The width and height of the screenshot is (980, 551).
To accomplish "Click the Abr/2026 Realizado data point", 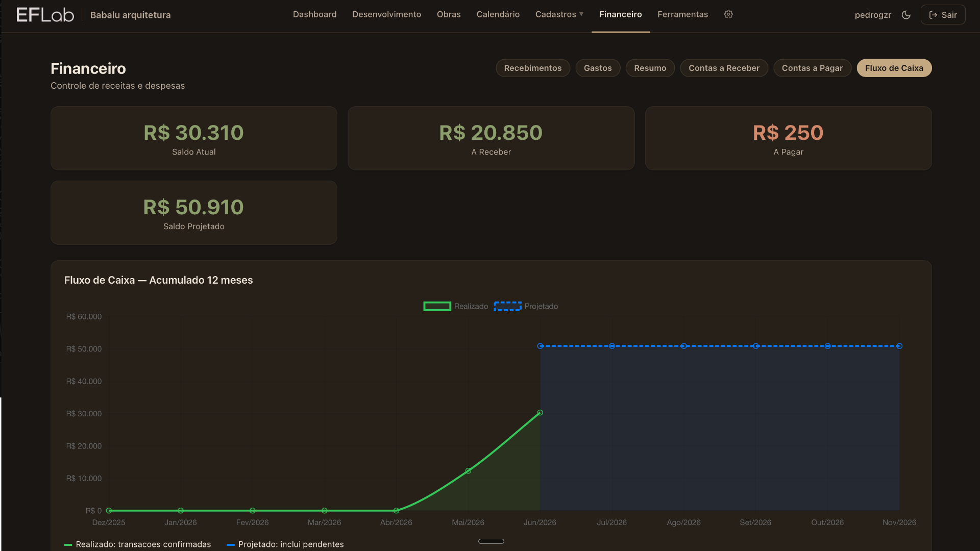I will (396, 510).
